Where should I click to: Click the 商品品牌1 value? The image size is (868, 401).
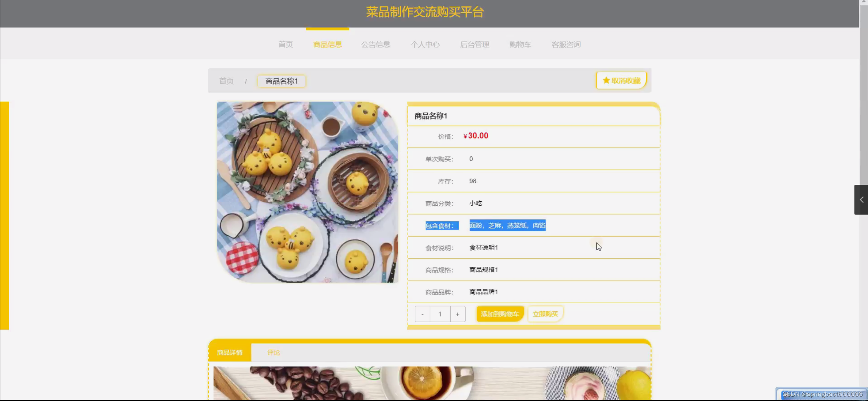pos(483,292)
